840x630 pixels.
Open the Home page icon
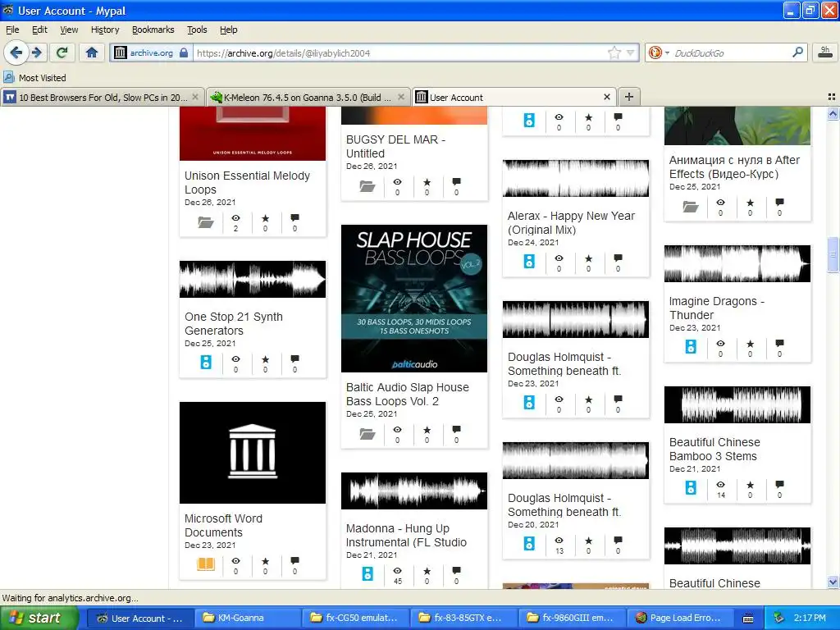(92, 52)
